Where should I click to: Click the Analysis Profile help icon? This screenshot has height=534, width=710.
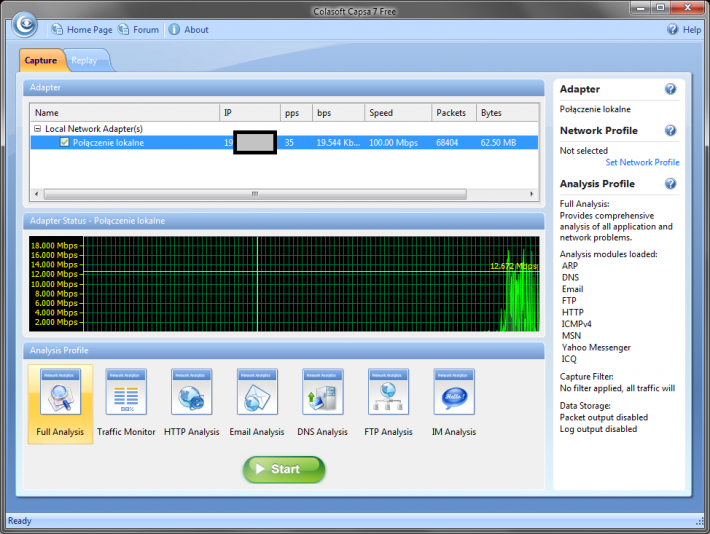pos(671,184)
